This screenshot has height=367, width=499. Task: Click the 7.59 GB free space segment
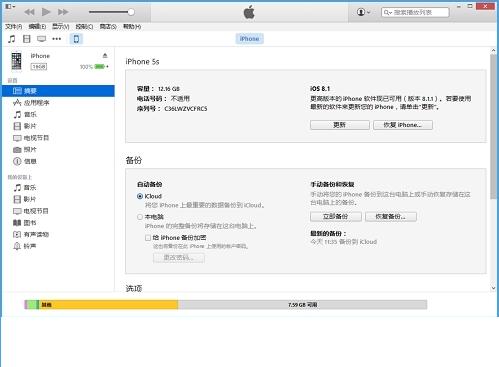coord(302,304)
